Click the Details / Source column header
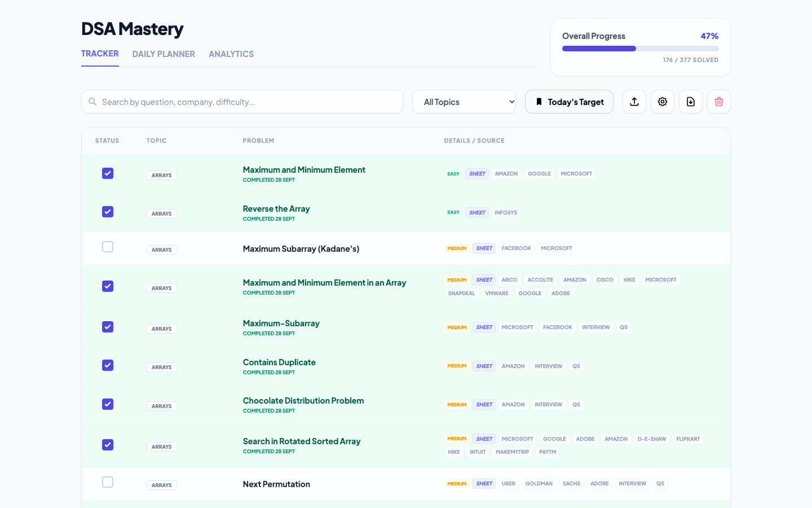This screenshot has width=812, height=508. [x=474, y=141]
